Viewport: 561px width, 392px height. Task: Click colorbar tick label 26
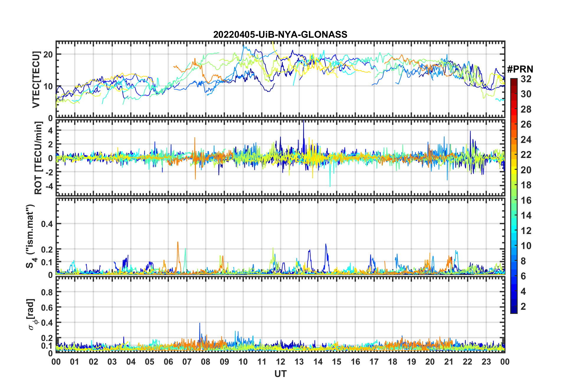click(526, 124)
